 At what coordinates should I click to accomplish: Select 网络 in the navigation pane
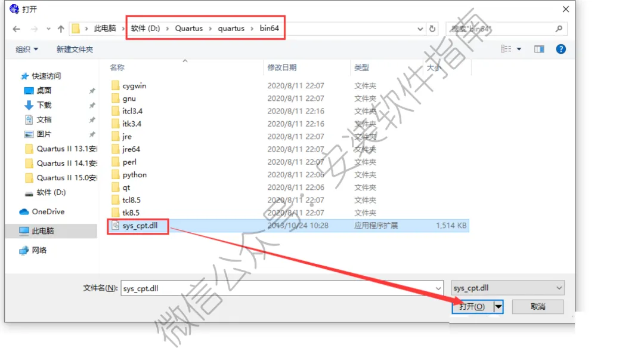coord(39,250)
